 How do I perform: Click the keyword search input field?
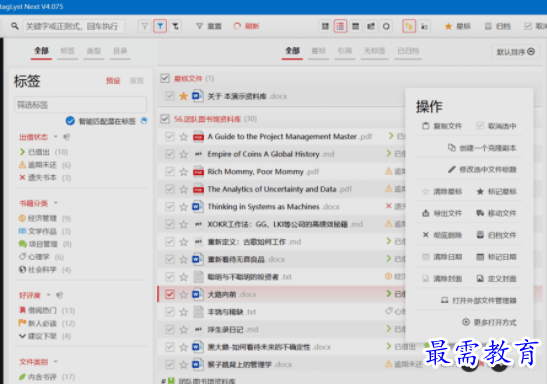pyautogui.click(x=74, y=26)
